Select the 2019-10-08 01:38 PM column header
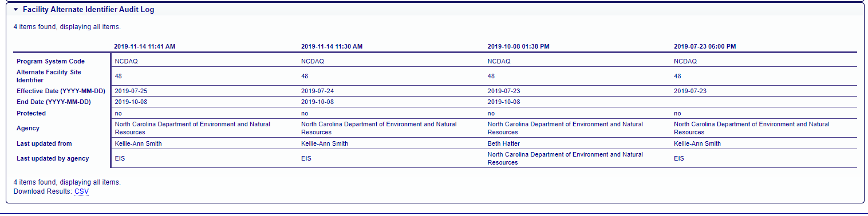This screenshot has width=868, height=216. pyautogui.click(x=518, y=46)
